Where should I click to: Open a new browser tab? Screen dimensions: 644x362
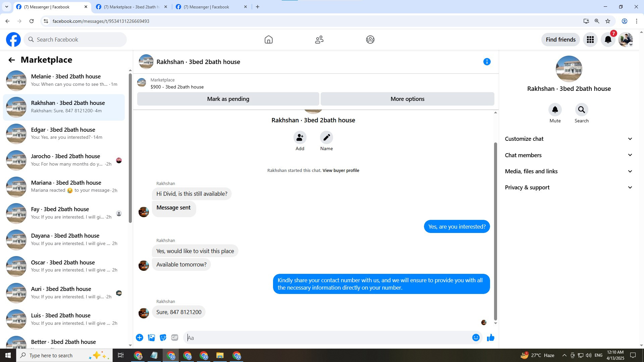point(258,7)
